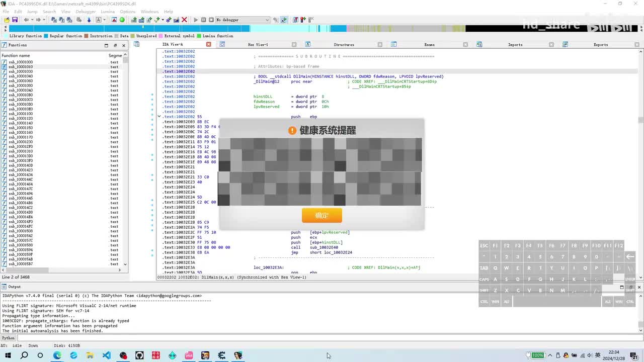Click the External symbol legend color swatch
This screenshot has width=644, height=362.
click(x=160, y=36)
